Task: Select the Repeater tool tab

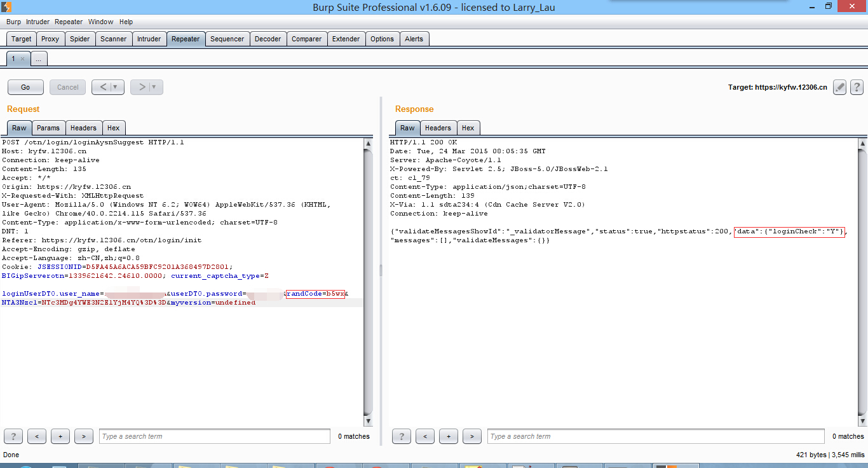Action: [186, 39]
